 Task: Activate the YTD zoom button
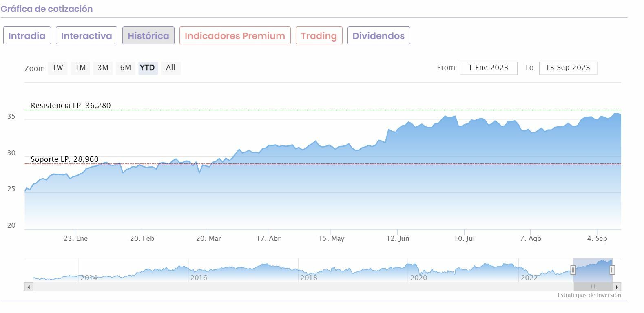(x=147, y=68)
